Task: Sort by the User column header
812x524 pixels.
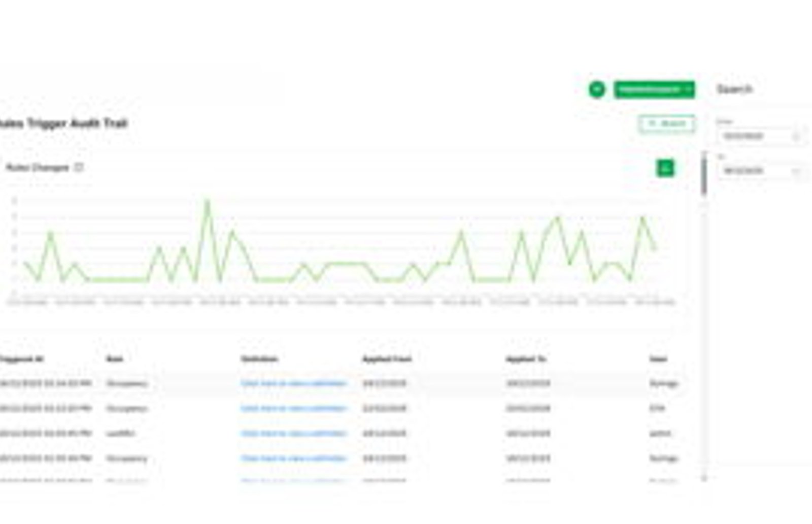Action: pos(658,359)
